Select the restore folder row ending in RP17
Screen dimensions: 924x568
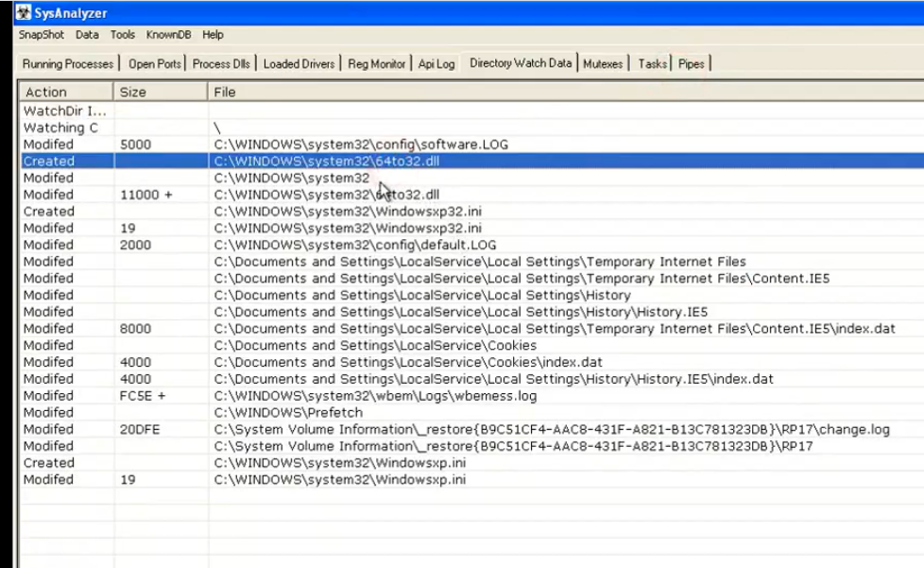(472, 446)
